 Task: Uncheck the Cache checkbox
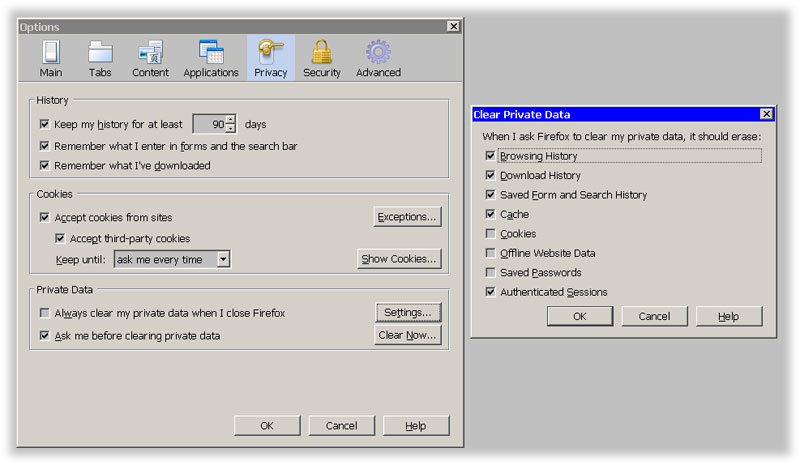pos(490,214)
